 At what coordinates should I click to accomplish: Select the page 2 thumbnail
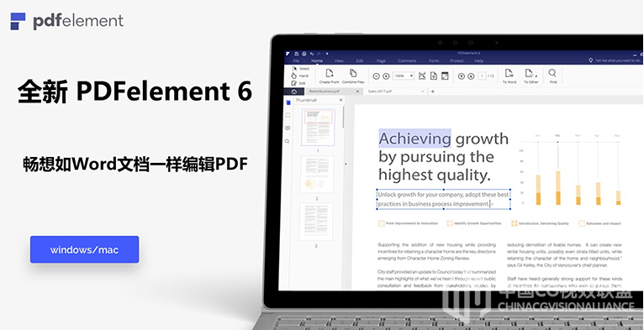[317, 174]
